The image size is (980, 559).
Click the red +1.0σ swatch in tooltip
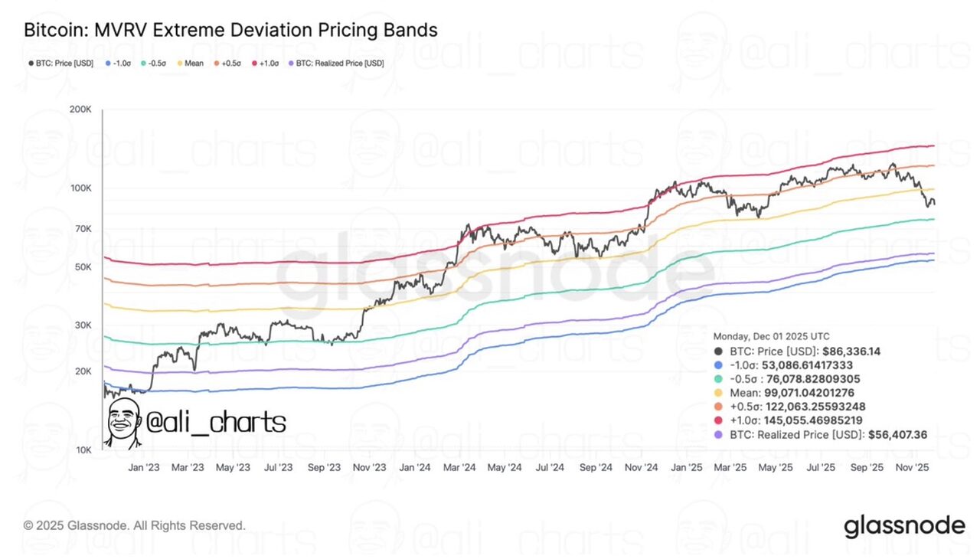[x=719, y=420]
